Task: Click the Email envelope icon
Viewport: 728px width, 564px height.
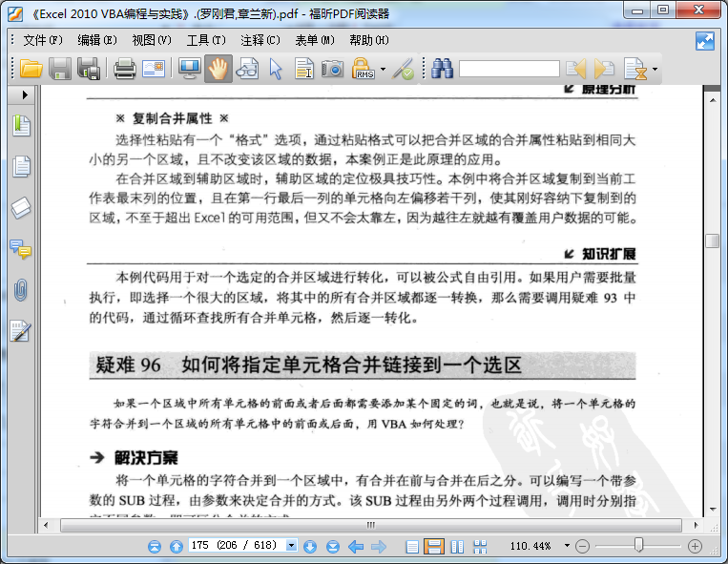Action: (154, 69)
